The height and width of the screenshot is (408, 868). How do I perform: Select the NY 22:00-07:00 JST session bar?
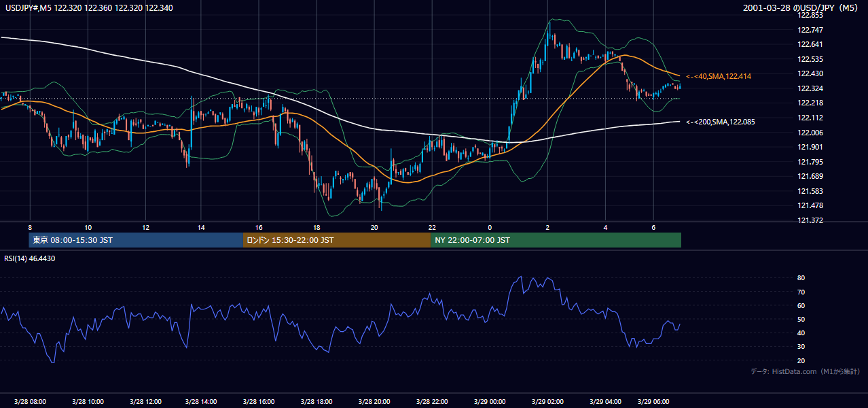(556, 240)
